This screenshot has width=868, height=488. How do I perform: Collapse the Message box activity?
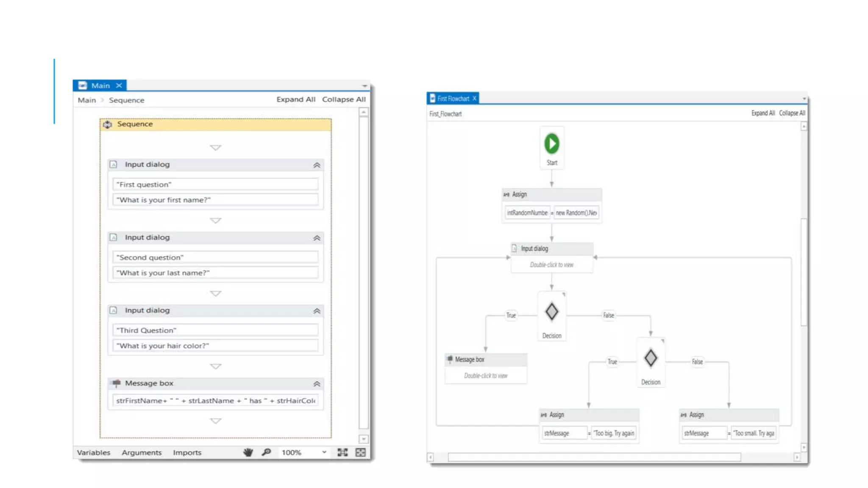(317, 384)
